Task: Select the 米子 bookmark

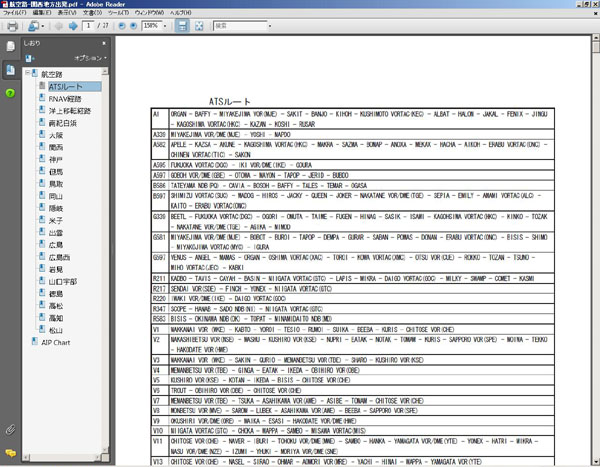Action: 56,221
